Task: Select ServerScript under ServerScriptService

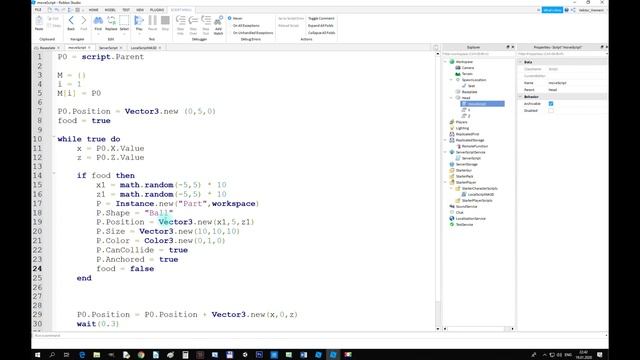Action: (x=471, y=158)
